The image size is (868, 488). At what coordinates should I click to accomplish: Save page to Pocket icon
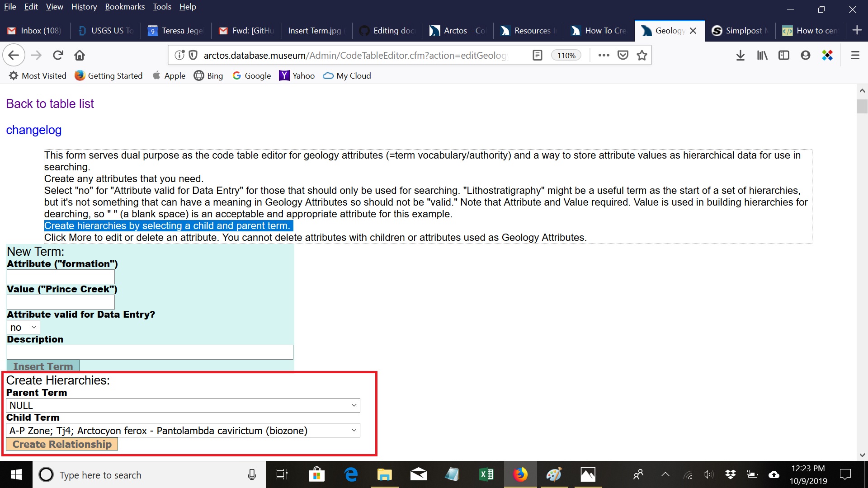coord(623,55)
